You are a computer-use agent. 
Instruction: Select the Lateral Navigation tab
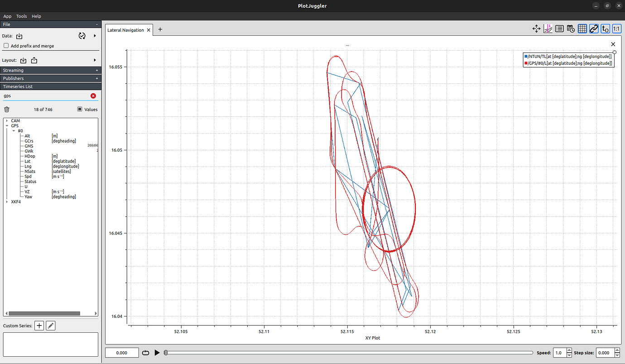(127, 29)
